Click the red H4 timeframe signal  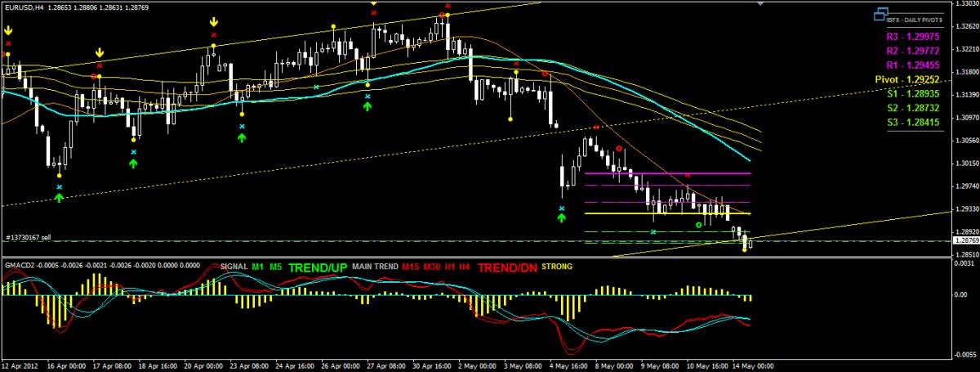click(x=464, y=267)
